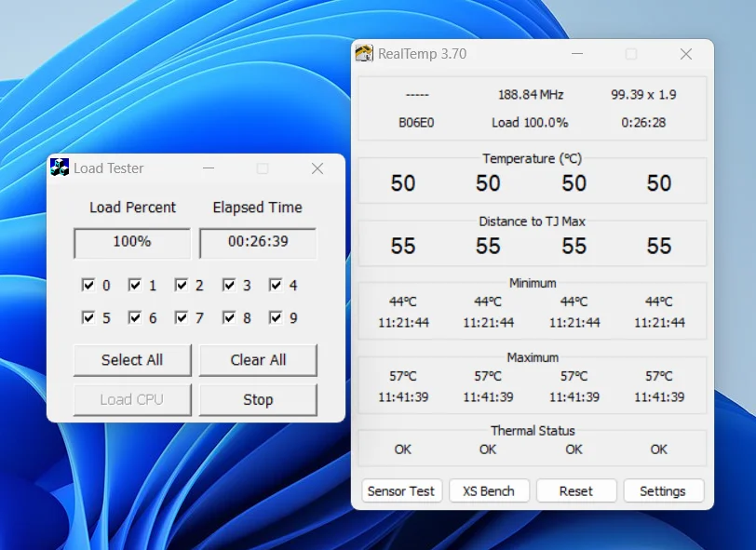This screenshot has width=756, height=550.
Task: Click the 0:26:28 uptime value
Action: click(643, 123)
